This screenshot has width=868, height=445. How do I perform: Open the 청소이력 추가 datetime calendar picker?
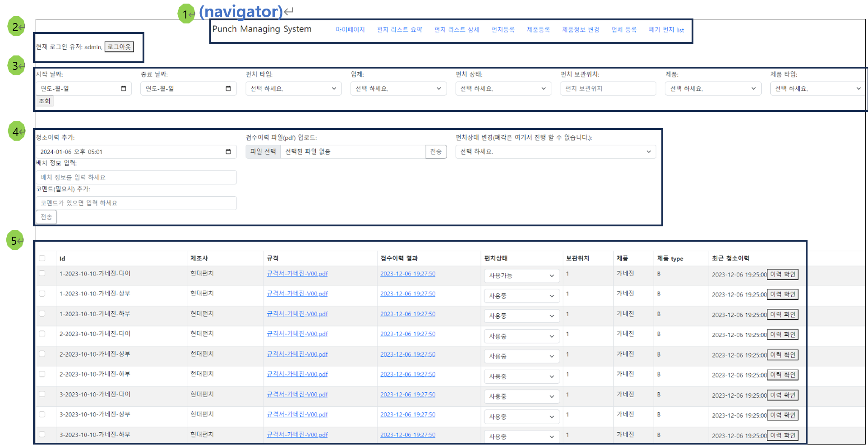coord(228,151)
